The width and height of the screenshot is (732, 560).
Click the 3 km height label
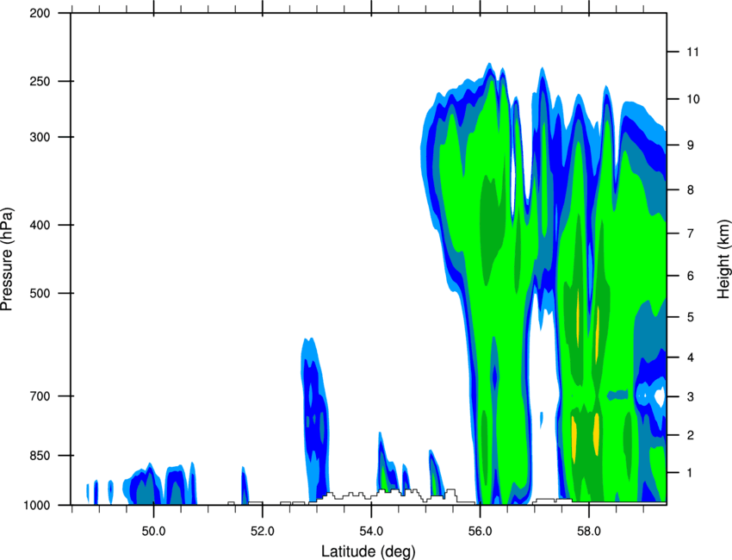point(690,397)
